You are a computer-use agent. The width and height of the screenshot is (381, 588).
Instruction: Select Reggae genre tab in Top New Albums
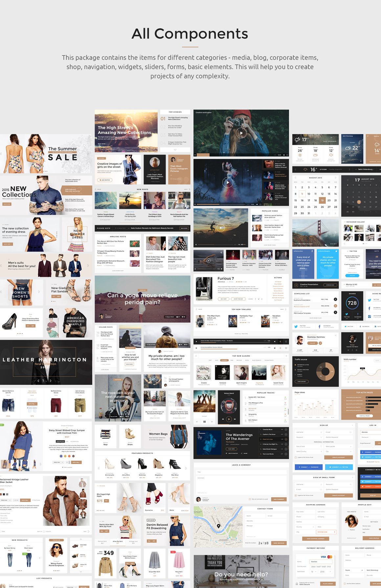coord(239,360)
